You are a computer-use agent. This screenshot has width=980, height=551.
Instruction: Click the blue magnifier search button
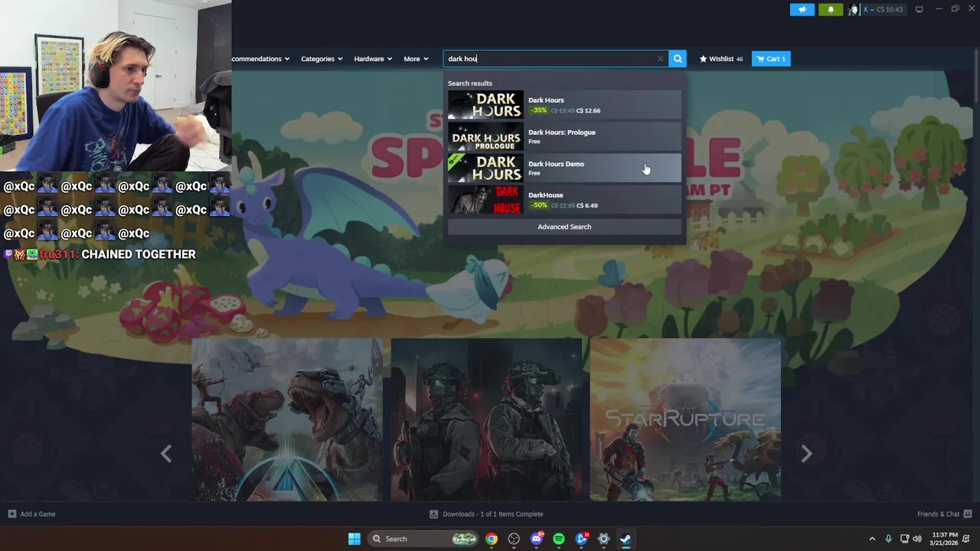(x=678, y=59)
